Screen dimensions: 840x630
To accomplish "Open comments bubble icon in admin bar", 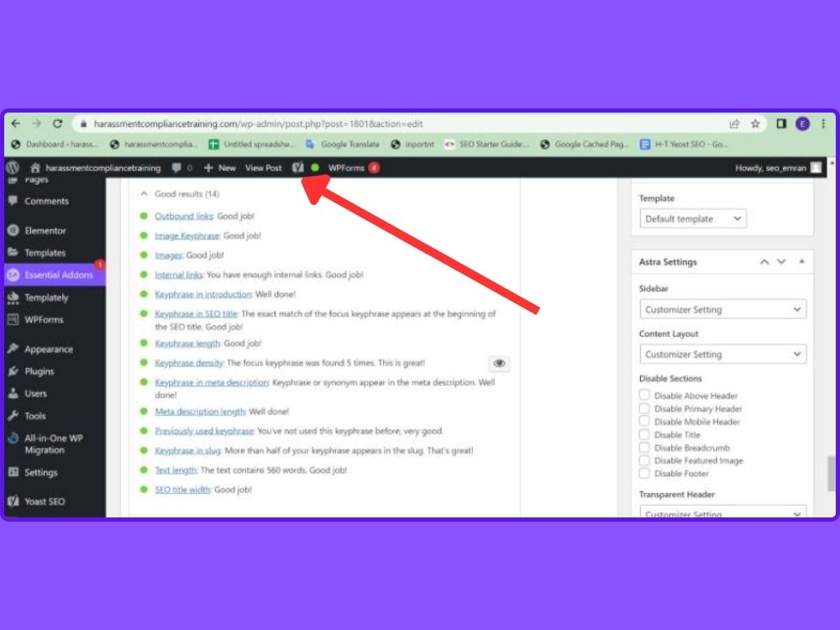I will (176, 168).
